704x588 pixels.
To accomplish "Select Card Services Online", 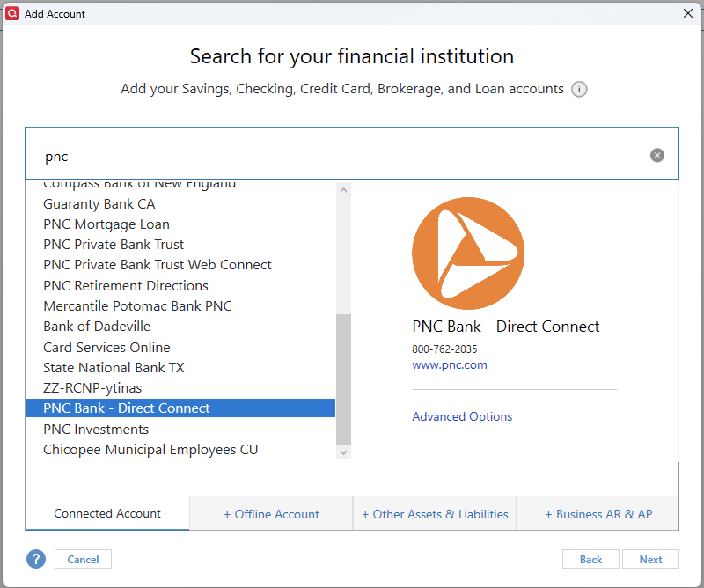I will (106, 347).
